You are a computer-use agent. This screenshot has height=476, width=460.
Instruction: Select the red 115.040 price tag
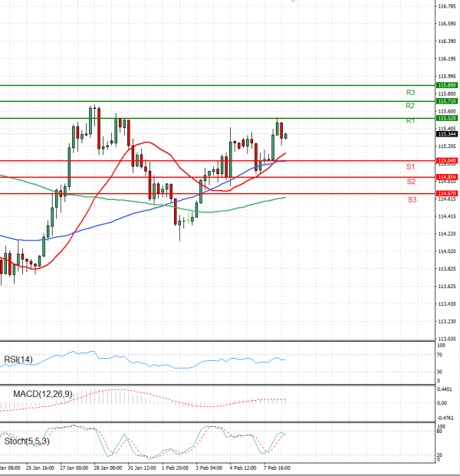447,161
